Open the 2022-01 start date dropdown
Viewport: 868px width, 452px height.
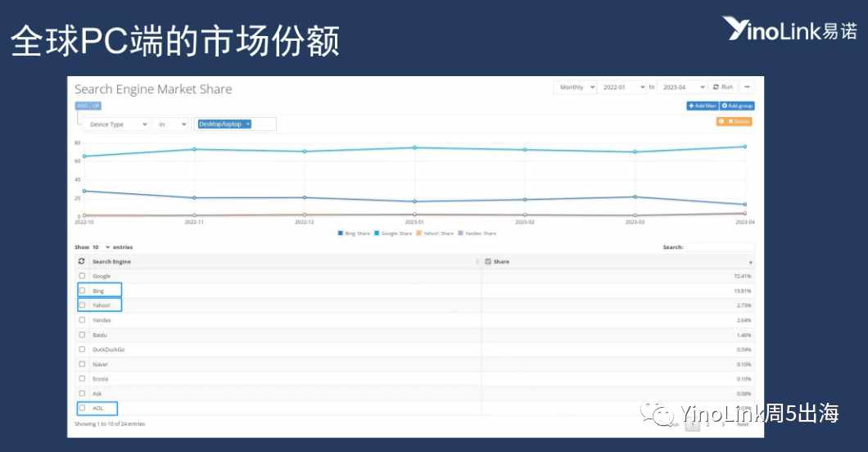coord(622,88)
